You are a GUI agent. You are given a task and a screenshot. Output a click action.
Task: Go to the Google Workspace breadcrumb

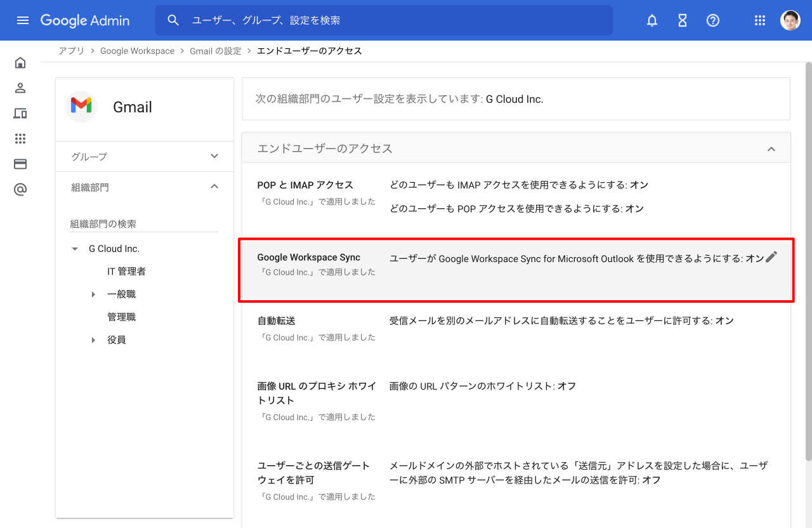[137, 51]
